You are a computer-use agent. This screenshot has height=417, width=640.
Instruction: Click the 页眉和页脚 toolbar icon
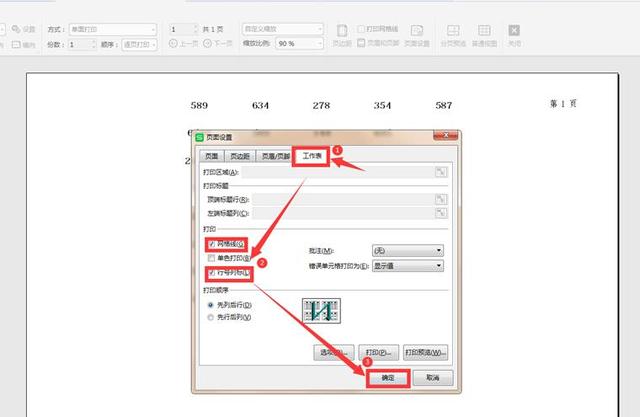click(378, 43)
